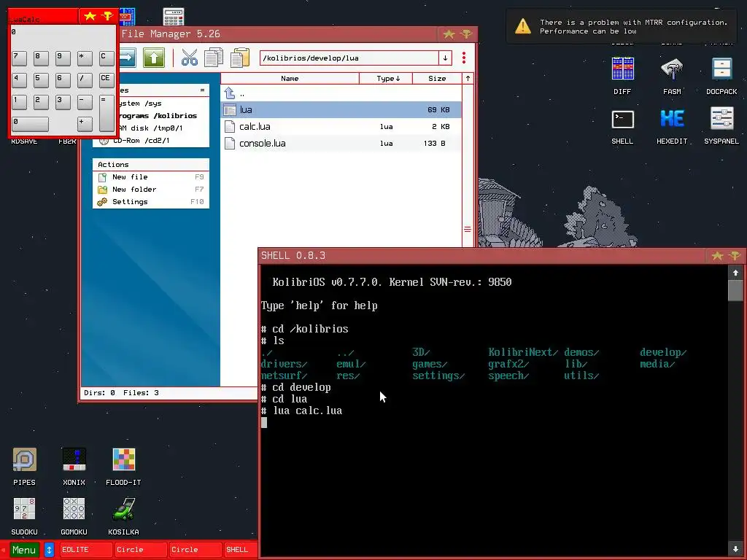This screenshot has height=560, width=747.
Task: Launch the SUDOKU game icon
Action: (x=24, y=516)
